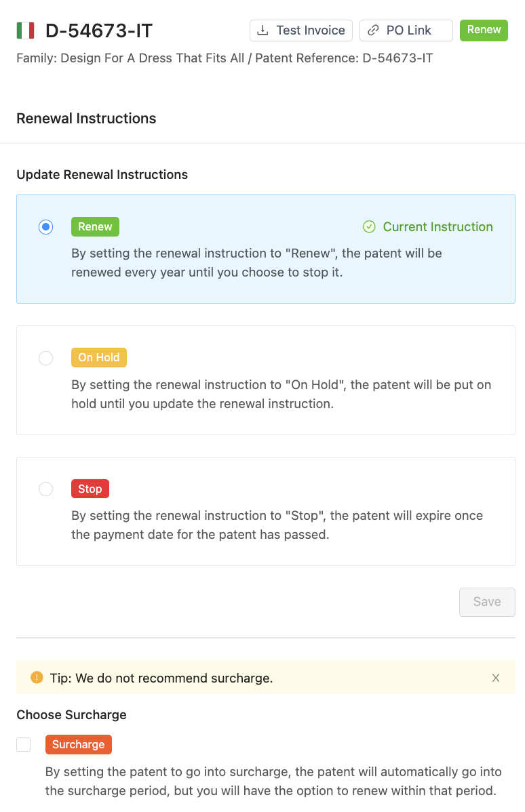Click the green checkmark beside Current Instruction

click(369, 226)
